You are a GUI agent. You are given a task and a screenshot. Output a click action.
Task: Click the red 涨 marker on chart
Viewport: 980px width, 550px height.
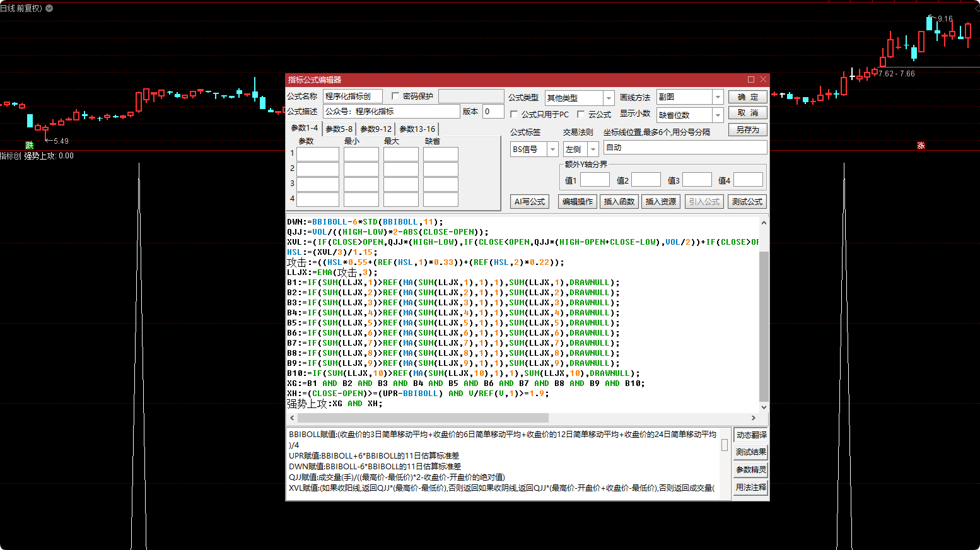(x=921, y=146)
